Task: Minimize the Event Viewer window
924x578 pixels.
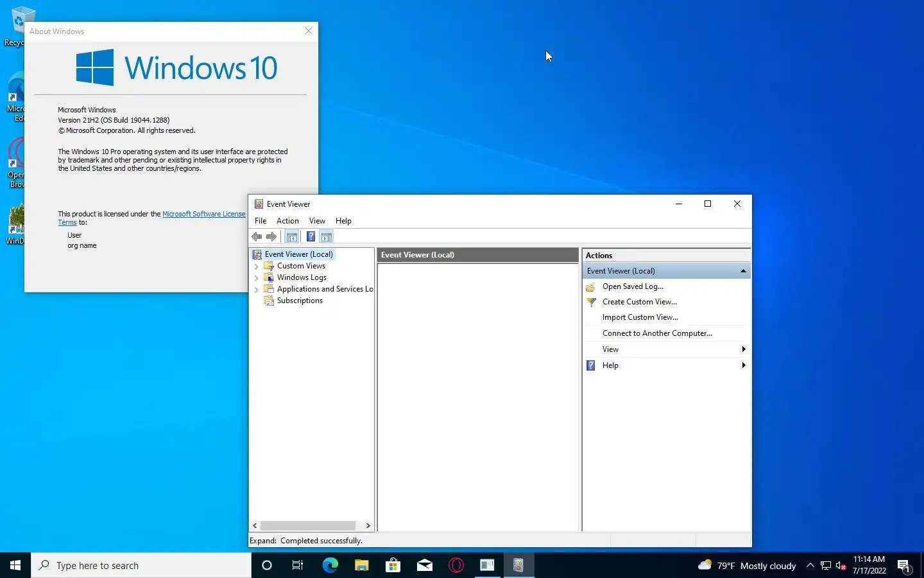Action: pyautogui.click(x=678, y=204)
